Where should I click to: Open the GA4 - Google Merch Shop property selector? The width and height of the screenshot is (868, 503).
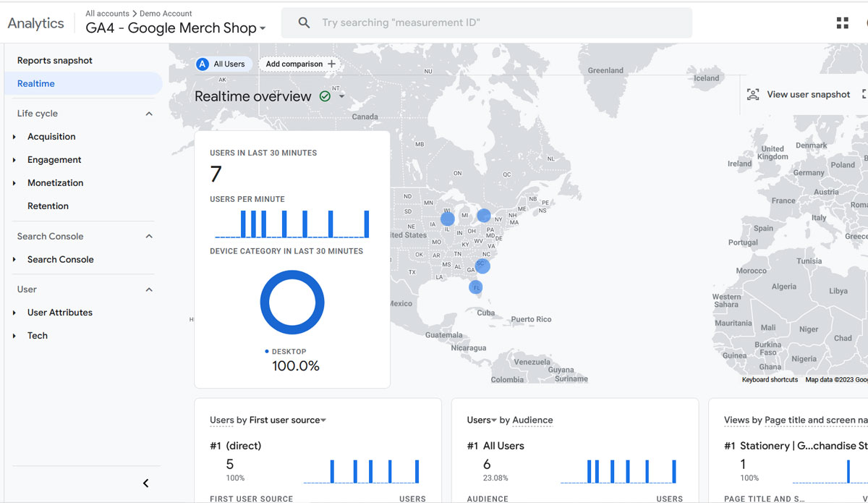pos(176,28)
